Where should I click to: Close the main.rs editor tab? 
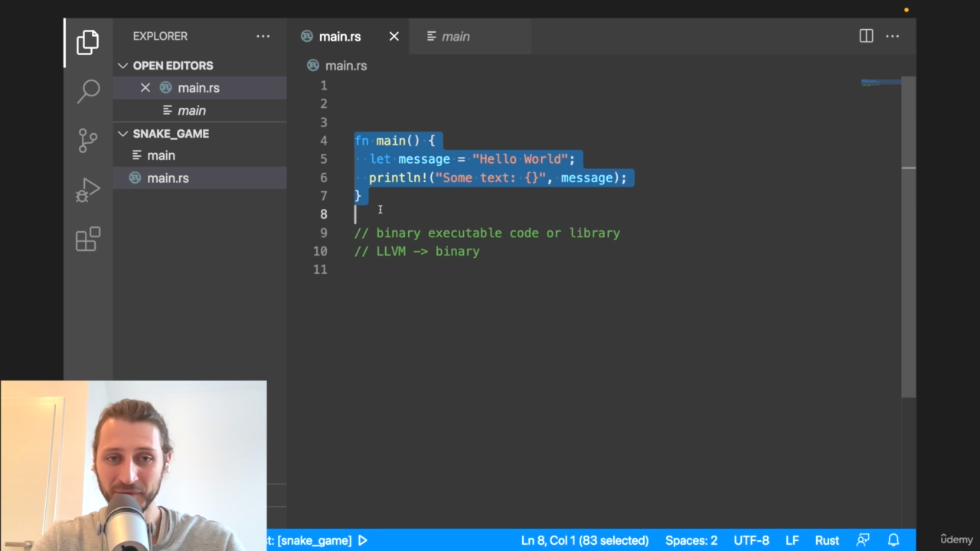point(394,37)
